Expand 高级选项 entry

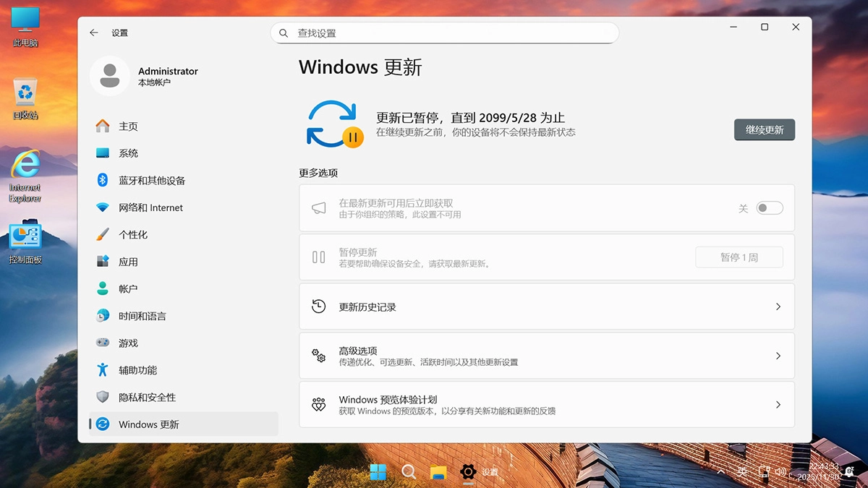point(546,356)
